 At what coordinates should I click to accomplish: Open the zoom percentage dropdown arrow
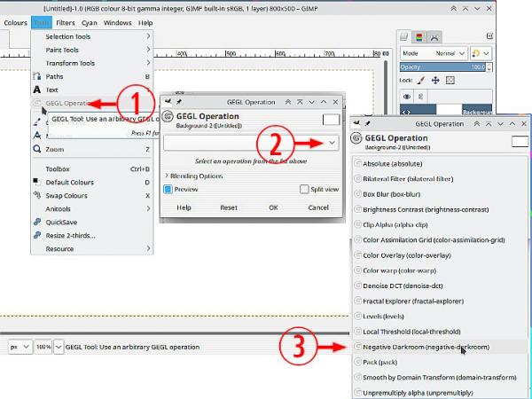[x=59, y=347]
